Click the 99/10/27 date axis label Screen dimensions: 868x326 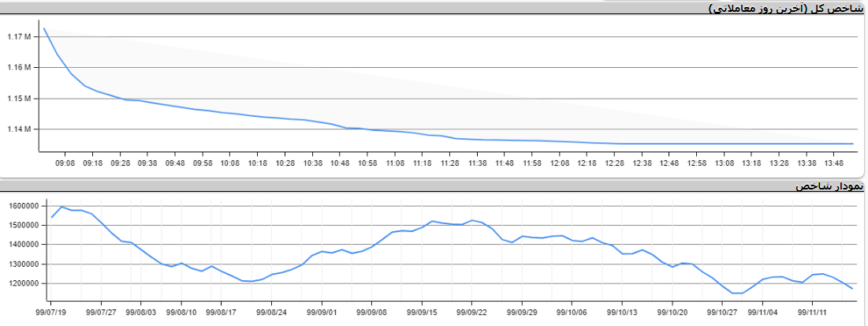(x=722, y=312)
